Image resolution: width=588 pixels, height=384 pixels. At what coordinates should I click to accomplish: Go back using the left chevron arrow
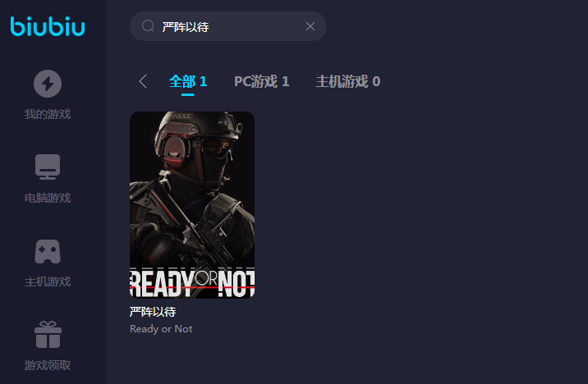[x=143, y=81]
